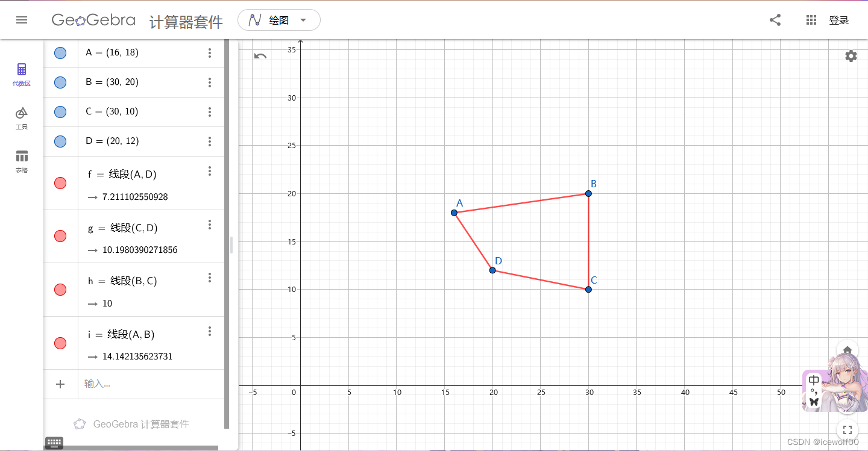Viewport: 868px width, 451px height.
Task: Click the fullscreen icon
Action: [848, 429]
